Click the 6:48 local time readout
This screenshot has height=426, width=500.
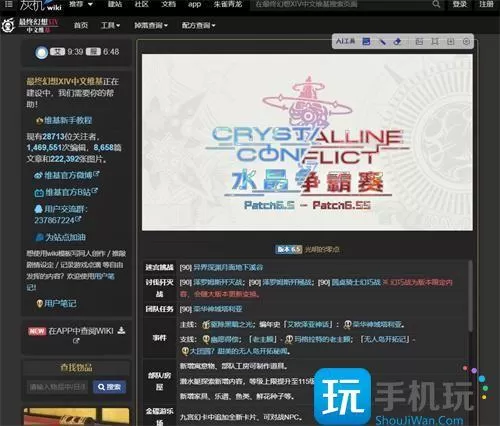coord(111,52)
